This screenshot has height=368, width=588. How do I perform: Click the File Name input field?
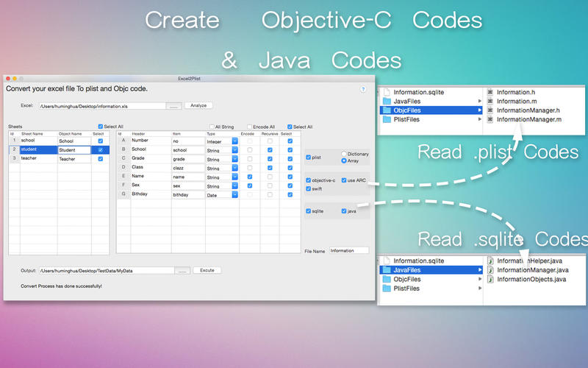(348, 250)
